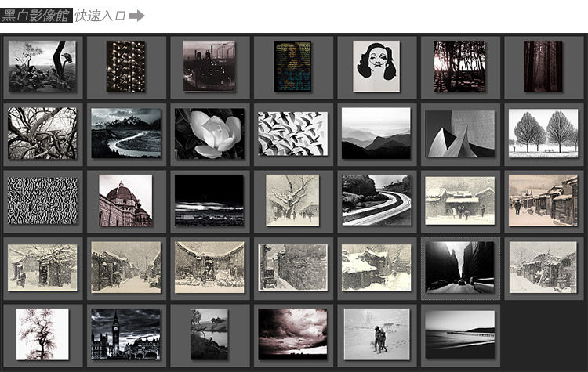Select the Big Ben London skyline thumbnail
The height and width of the screenshot is (372, 588).
pyautogui.click(x=125, y=334)
